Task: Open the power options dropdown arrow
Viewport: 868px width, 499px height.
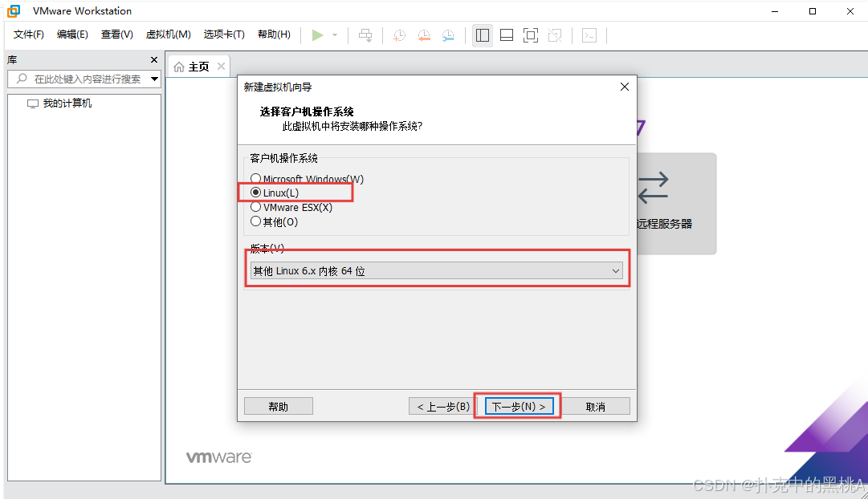Action: 335,35
